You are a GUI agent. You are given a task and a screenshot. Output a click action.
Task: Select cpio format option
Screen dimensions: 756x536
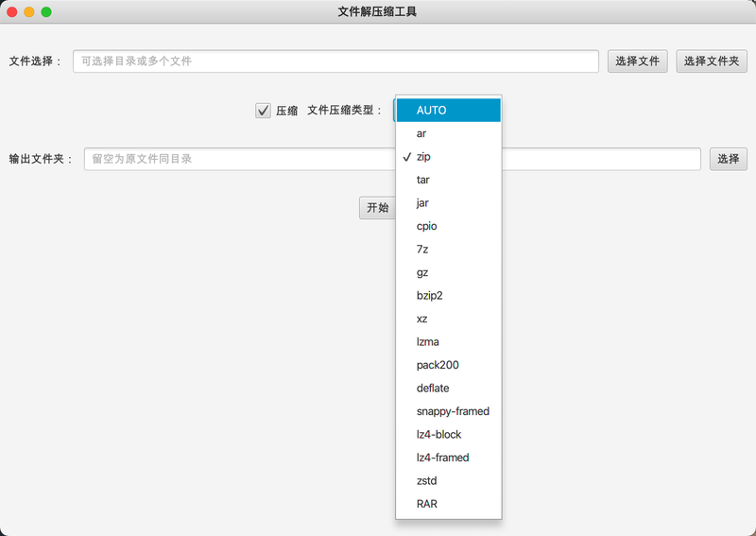tap(448, 226)
